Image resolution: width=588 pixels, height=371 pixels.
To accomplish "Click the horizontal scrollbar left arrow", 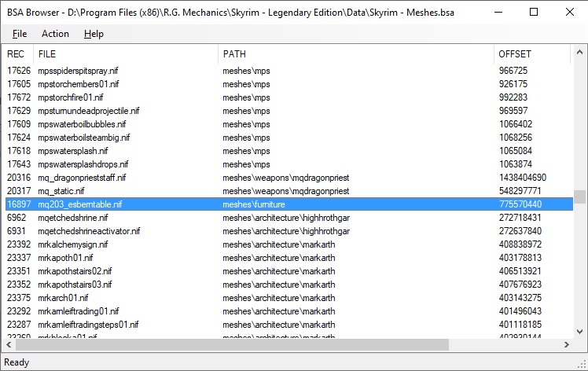I will point(9,344).
